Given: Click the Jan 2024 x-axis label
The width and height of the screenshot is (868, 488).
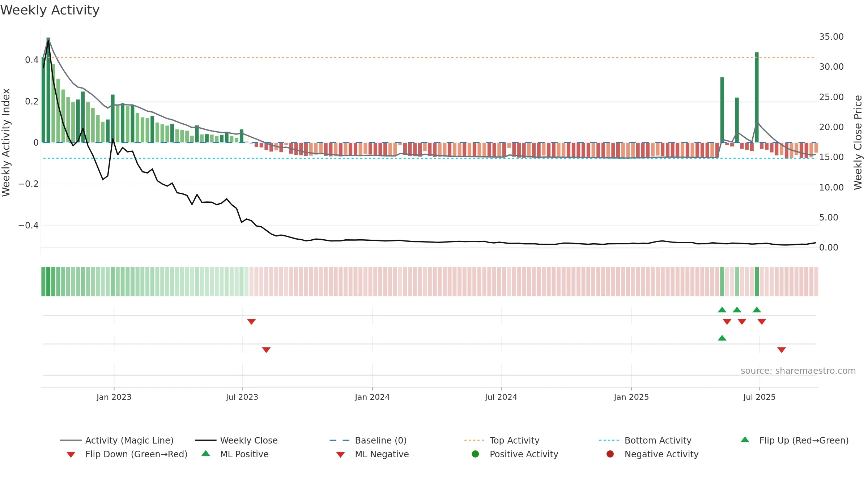Looking at the screenshot, I should coord(372,397).
